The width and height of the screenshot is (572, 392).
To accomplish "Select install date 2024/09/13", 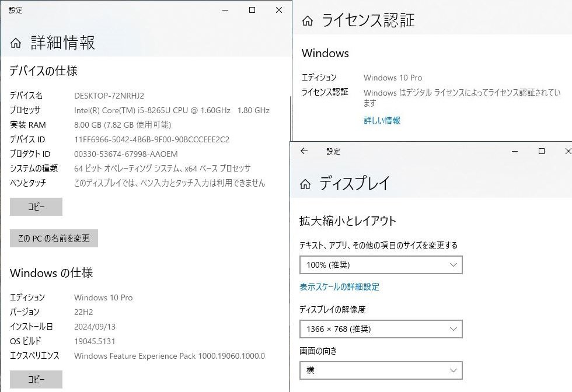I will tap(95, 327).
